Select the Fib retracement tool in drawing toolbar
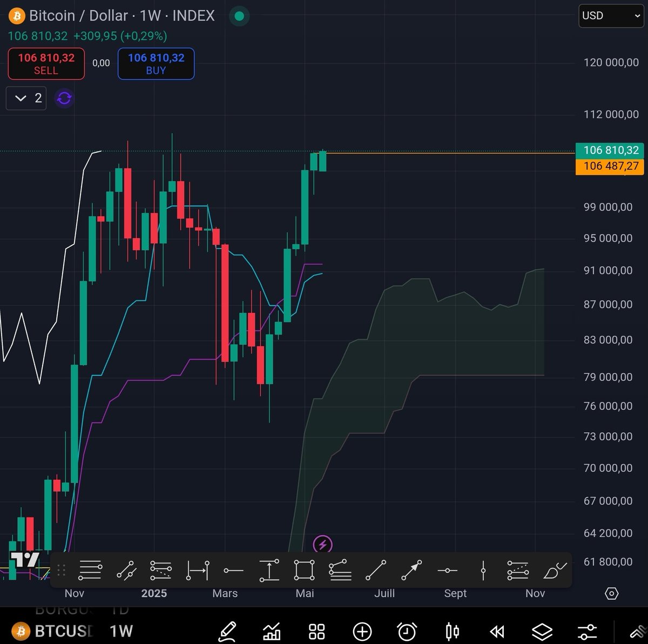This screenshot has width=648, height=644. tap(90, 570)
